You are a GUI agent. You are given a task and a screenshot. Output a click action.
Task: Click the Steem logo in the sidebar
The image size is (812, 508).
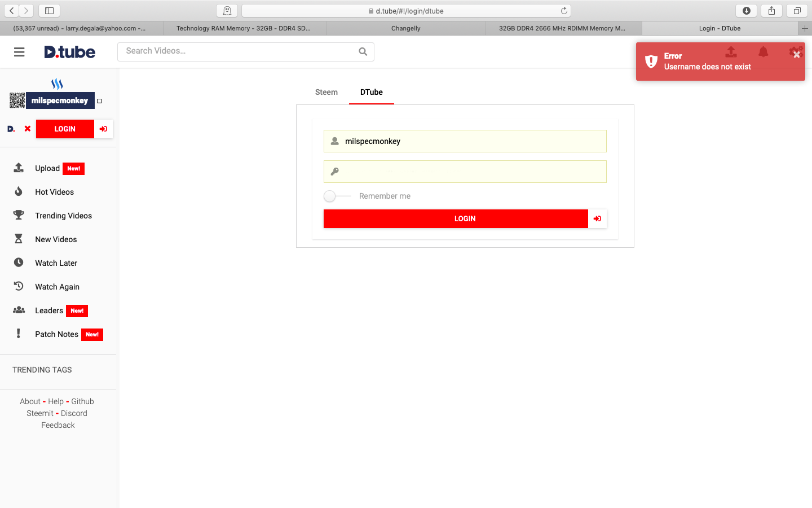(x=57, y=84)
